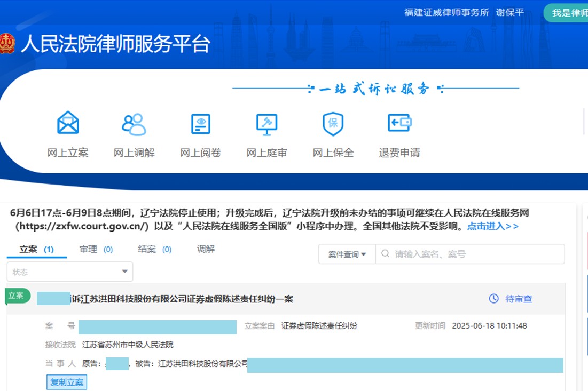Open the 案件查询 dropdown
Screen dimensions: 588x391
[x=347, y=254]
